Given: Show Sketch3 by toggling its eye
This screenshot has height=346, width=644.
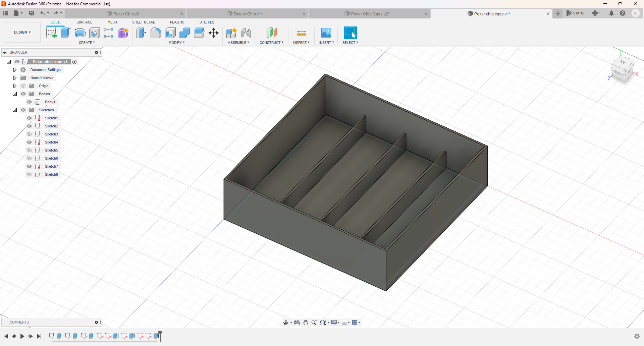Looking at the screenshot, I should click(x=29, y=134).
